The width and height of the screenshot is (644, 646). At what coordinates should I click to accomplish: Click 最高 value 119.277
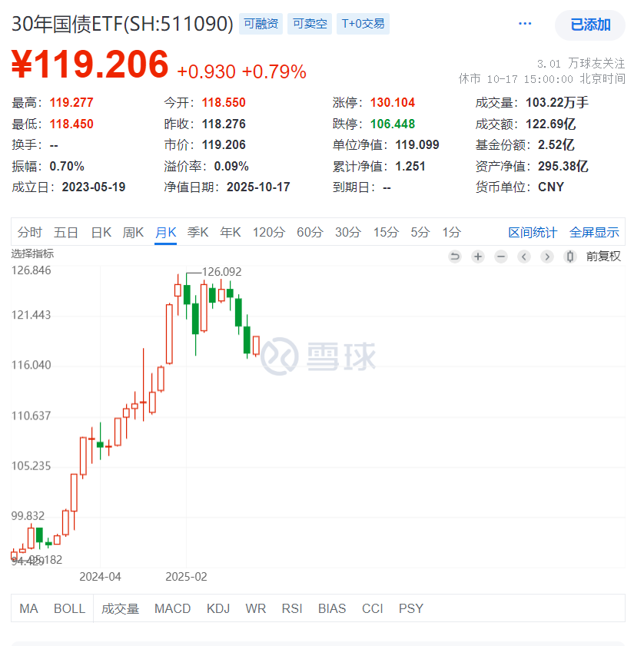tap(71, 103)
